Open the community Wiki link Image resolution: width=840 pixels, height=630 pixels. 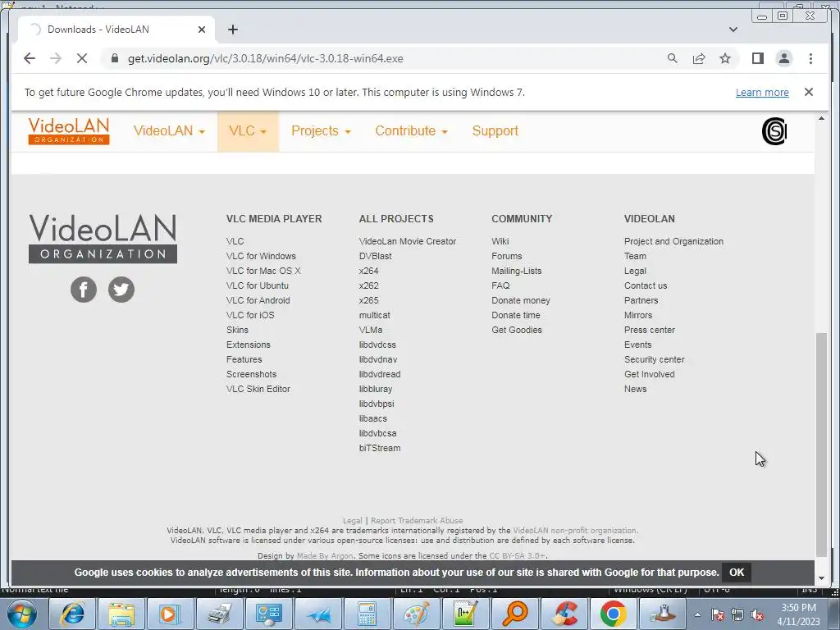click(x=500, y=242)
